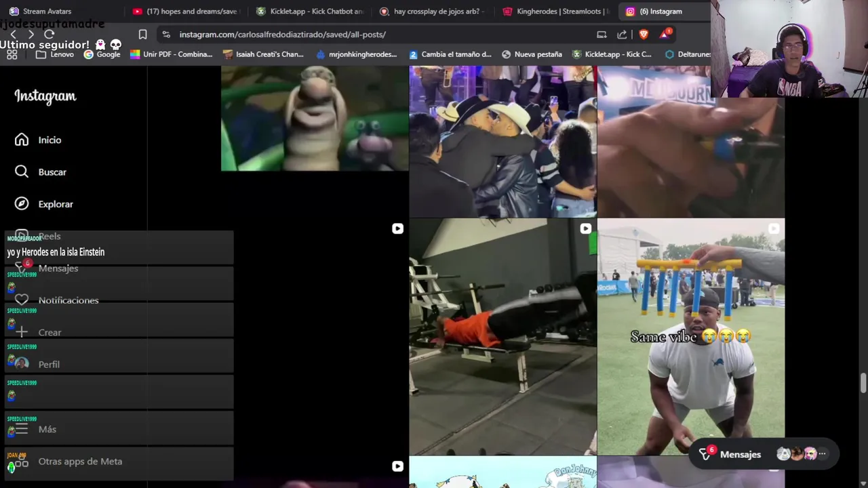This screenshot has width=868, height=488.
Task: Open the Inicio home icon
Action: point(22,140)
